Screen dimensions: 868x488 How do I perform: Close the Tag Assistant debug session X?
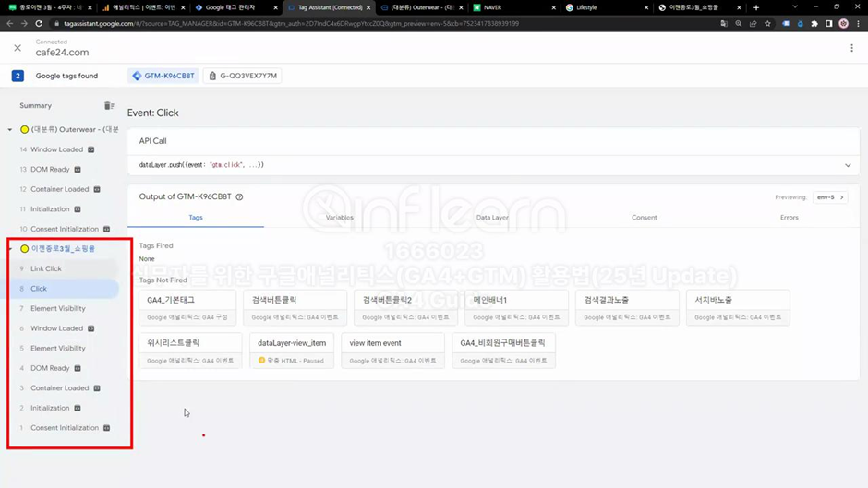coord(18,48)
